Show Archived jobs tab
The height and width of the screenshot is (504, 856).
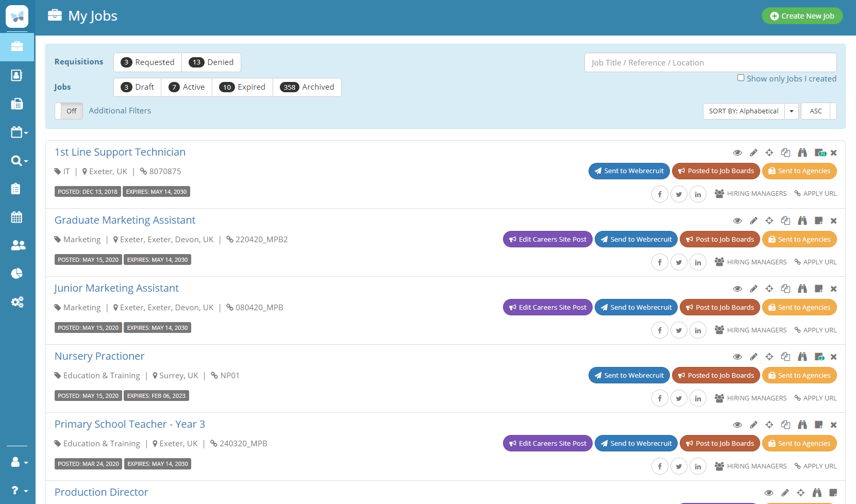pyautogui.click(x=307, y=87)
